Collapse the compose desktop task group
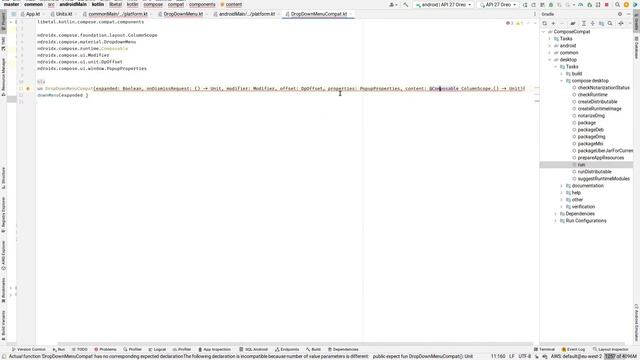Image resolution: width=640 pixels, height=360 pixels. pos(562,81)
